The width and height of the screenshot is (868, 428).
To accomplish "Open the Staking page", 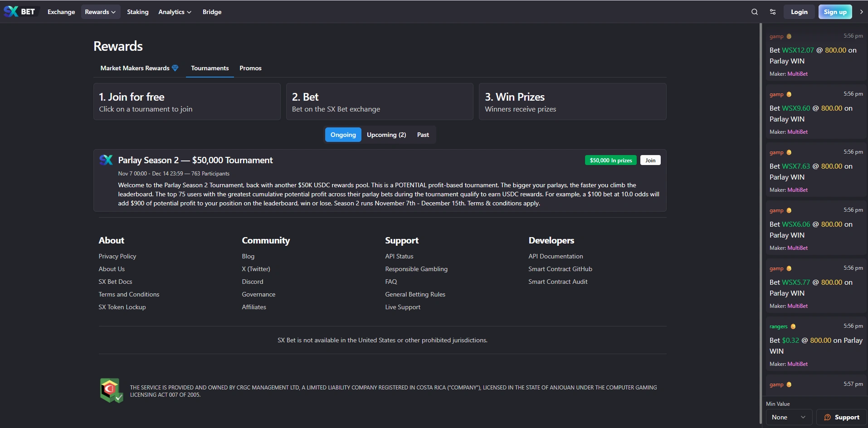I will 138,12.
